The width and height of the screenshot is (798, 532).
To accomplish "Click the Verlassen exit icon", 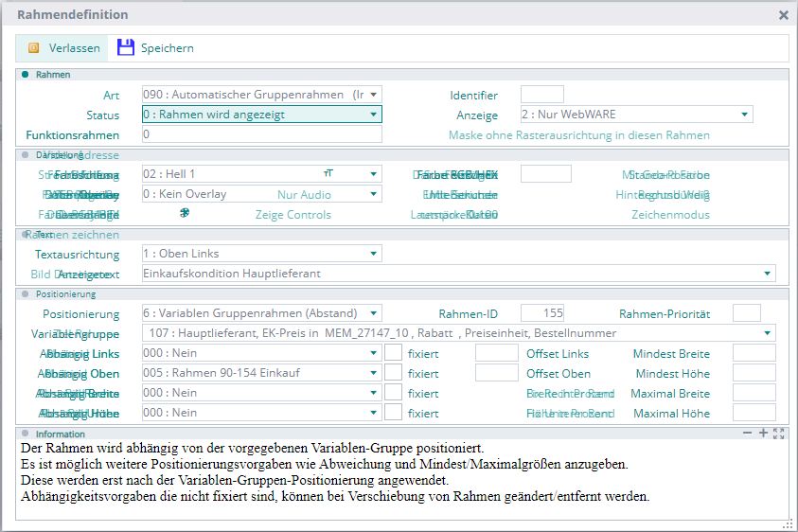I will (x=34, y=48).
